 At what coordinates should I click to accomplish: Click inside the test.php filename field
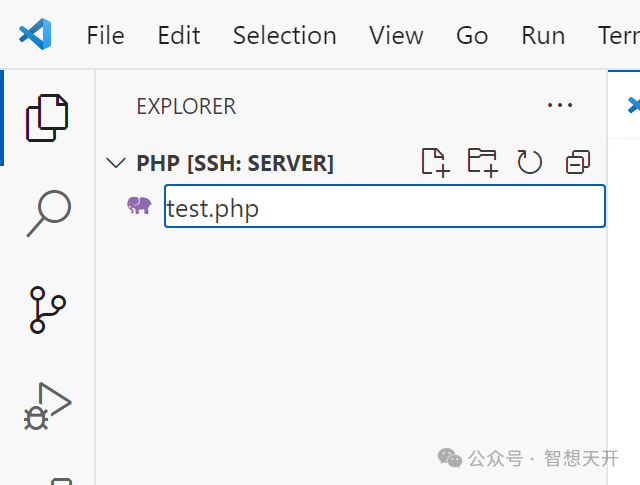tap(384, 206)
